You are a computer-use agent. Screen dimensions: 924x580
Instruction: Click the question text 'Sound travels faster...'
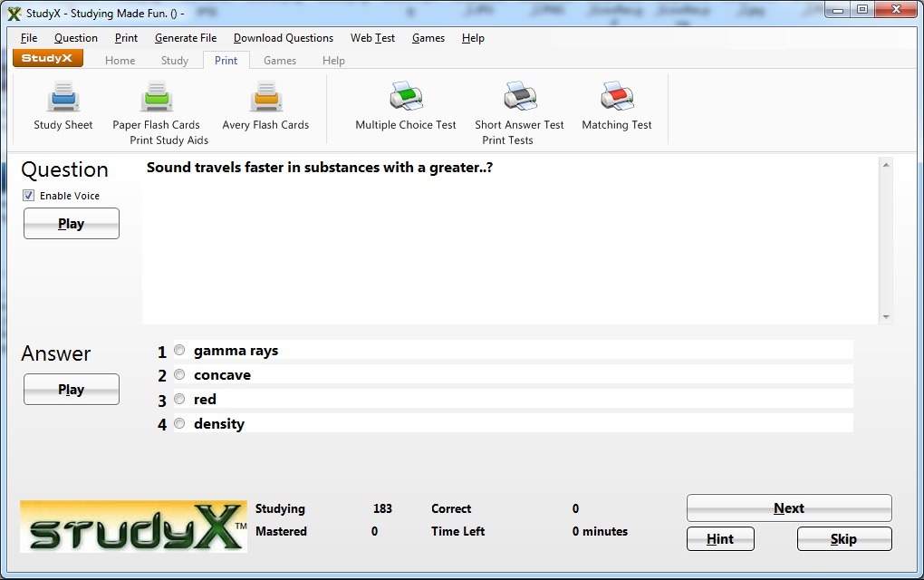[320, 168]
